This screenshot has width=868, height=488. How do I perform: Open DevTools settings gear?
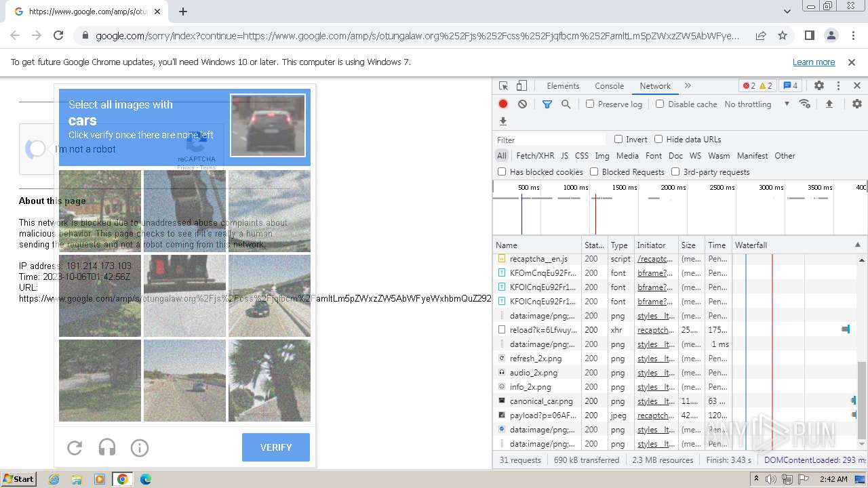tap(819, 86)
